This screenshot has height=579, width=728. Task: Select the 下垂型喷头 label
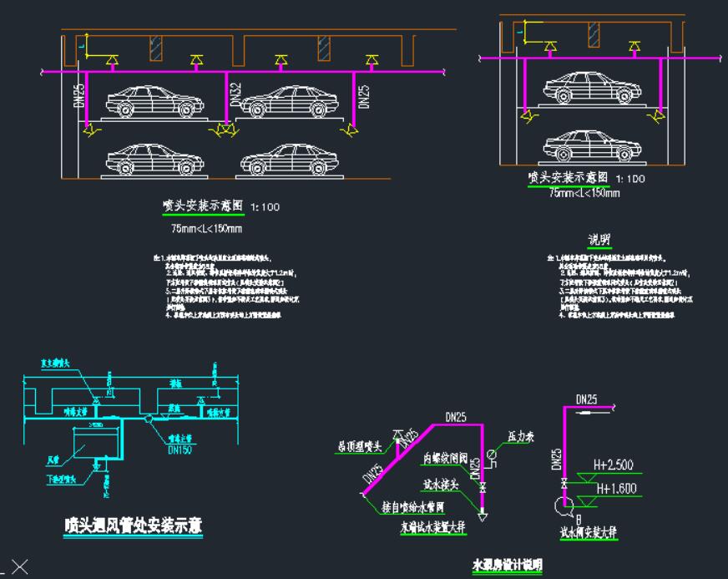[x=61, y=479]
